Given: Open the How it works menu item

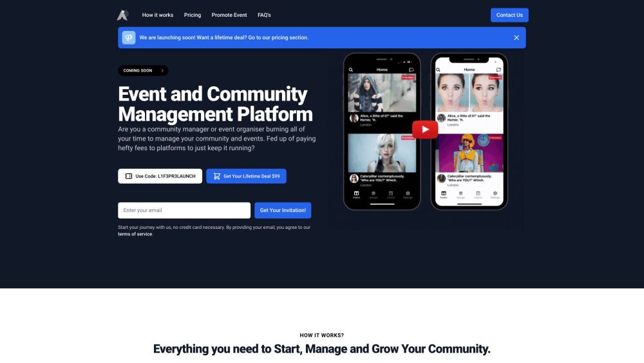Looking at the screenshot, I should coord(157,15).
